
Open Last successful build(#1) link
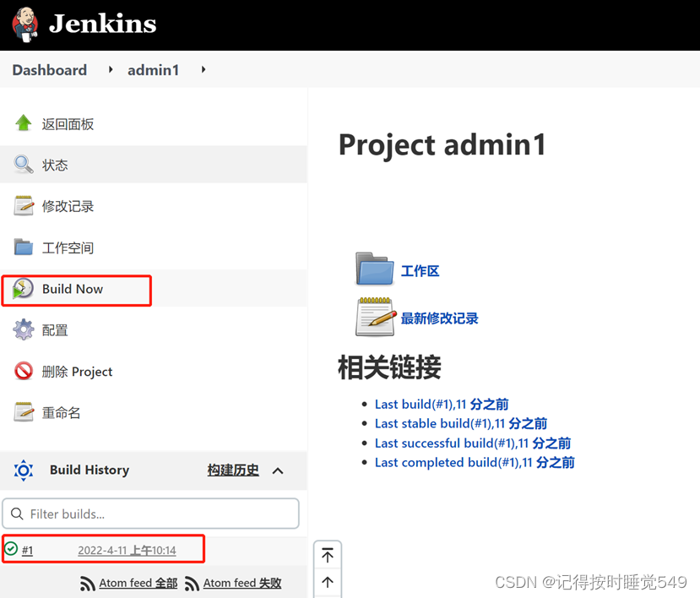[473, 443]
